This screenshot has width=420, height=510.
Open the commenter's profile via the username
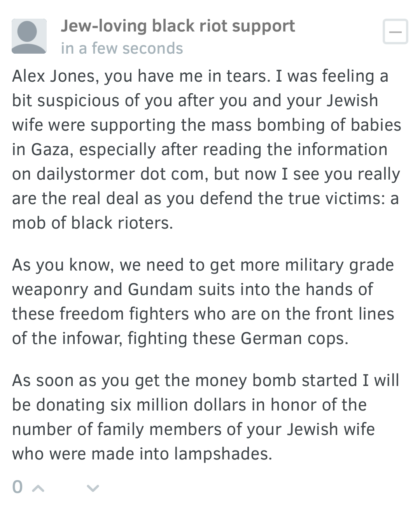178,26
